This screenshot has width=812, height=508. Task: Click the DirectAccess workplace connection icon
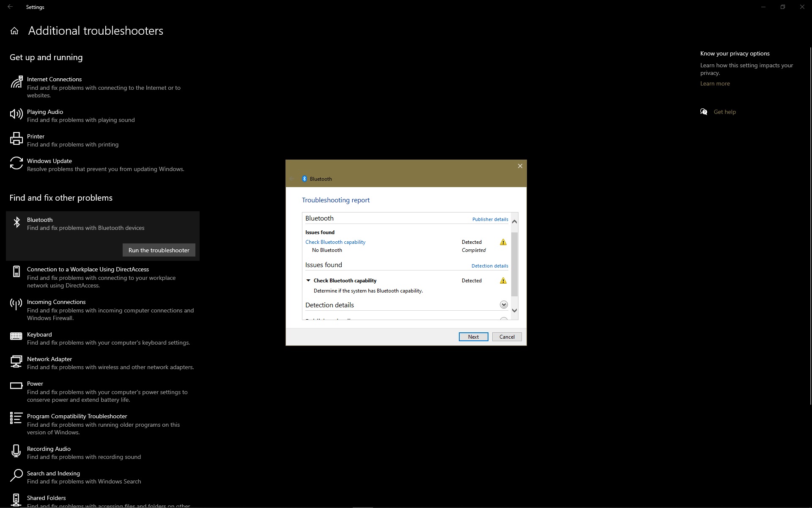[x=16, y=271]
